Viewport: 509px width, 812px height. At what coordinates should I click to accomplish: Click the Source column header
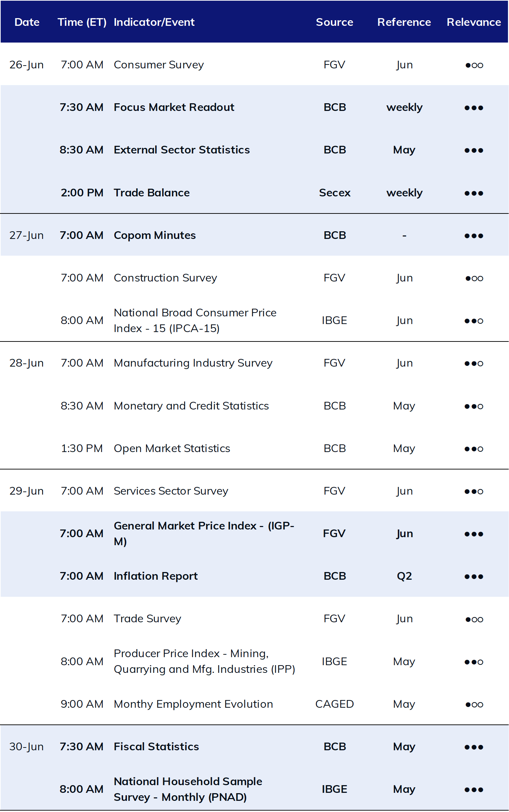pyautogui.click(x=334, y=22)
